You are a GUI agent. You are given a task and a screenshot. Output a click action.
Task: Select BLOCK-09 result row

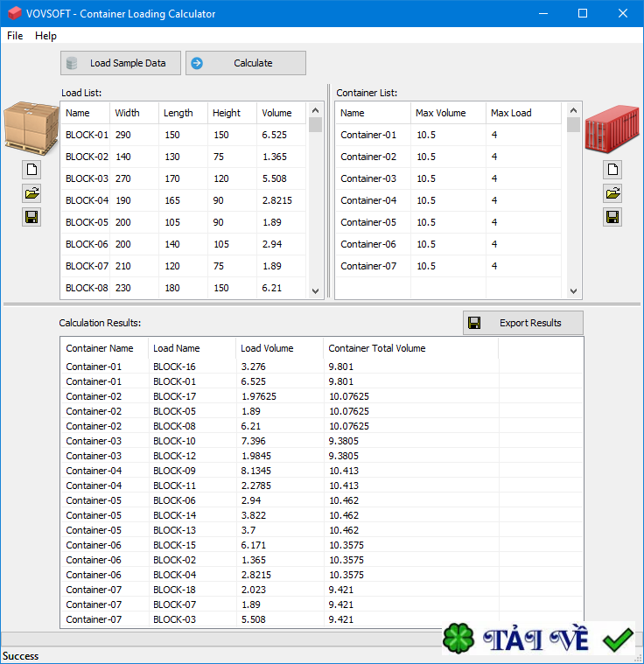click(322, 471)
